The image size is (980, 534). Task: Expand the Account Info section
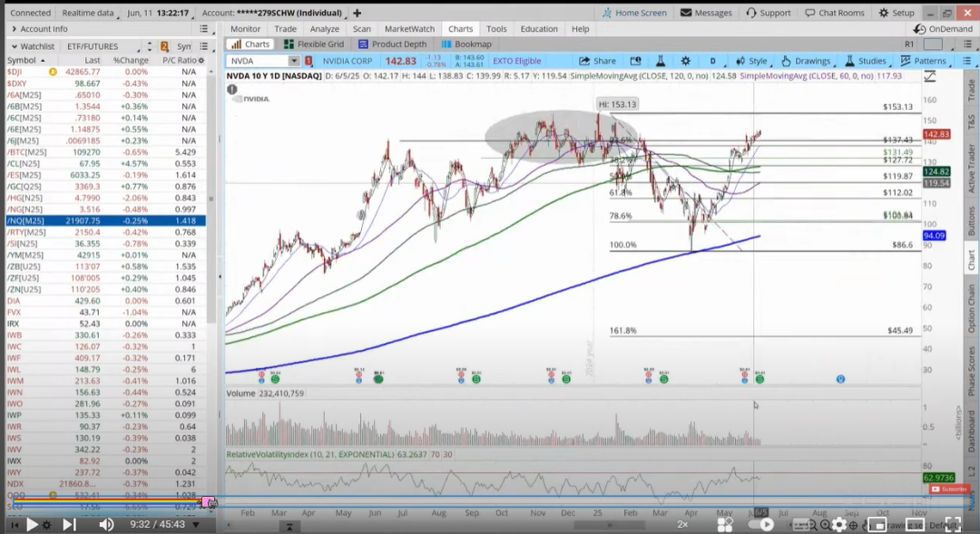pos(14,29)
